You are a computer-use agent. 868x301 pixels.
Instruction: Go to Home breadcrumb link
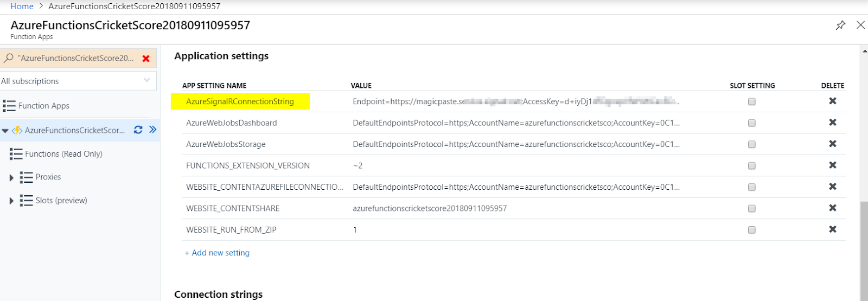22,6
